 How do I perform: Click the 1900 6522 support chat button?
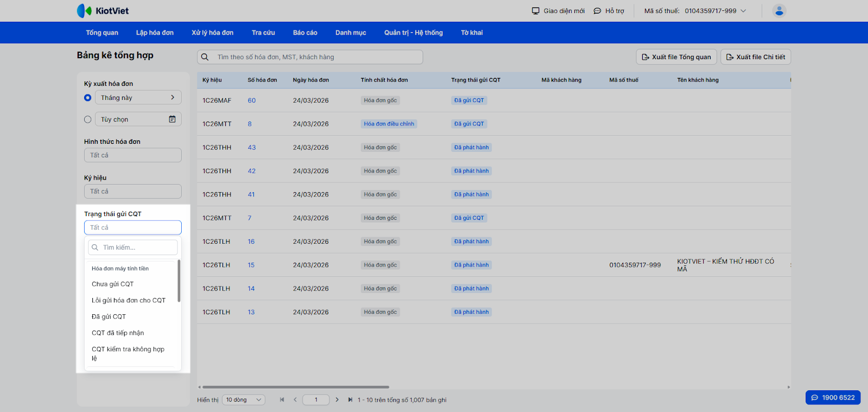833,397
